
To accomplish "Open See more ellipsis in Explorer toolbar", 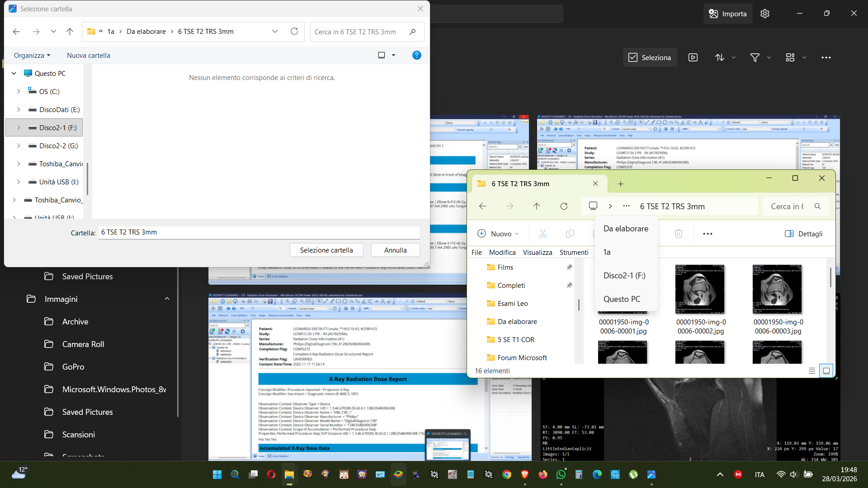I will point(708,234).
